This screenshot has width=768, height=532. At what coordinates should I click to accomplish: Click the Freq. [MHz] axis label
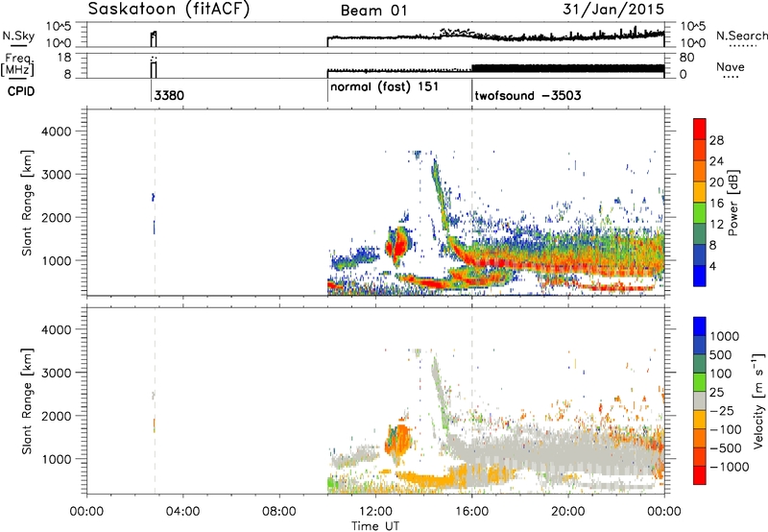(19, 65)
